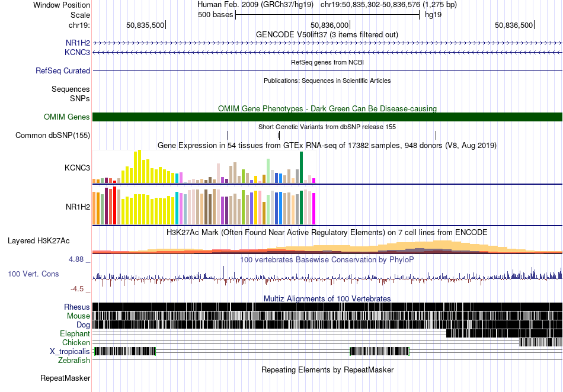Click the 100 Vert. Cons track label
The width and height of the screenshot is (563, 392).
33,274
